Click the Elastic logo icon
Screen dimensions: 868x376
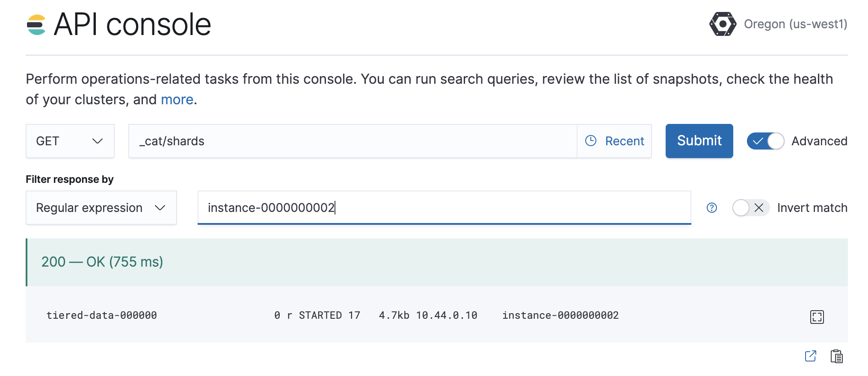(x=36, y=25)
